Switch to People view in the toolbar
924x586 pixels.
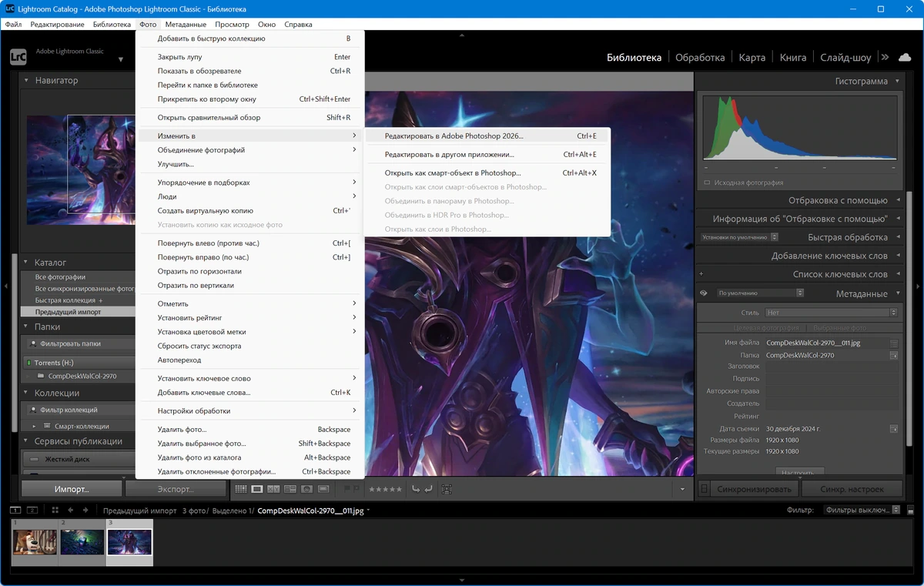[x=306, y=489]
